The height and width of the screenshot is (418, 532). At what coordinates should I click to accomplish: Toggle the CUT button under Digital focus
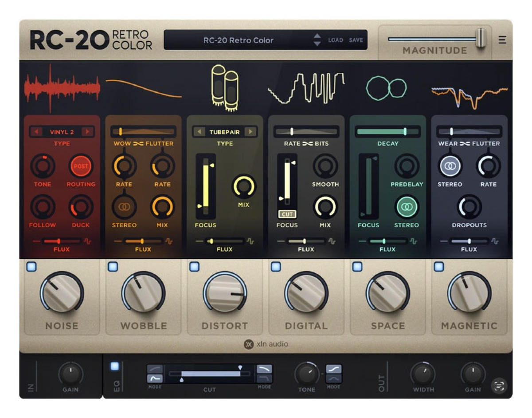point(287,214)
